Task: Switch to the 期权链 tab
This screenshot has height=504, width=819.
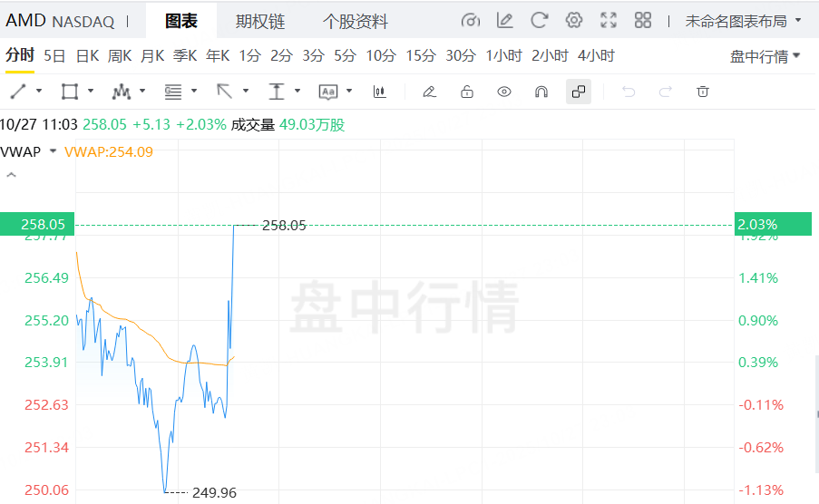Action: pos(260,22)
